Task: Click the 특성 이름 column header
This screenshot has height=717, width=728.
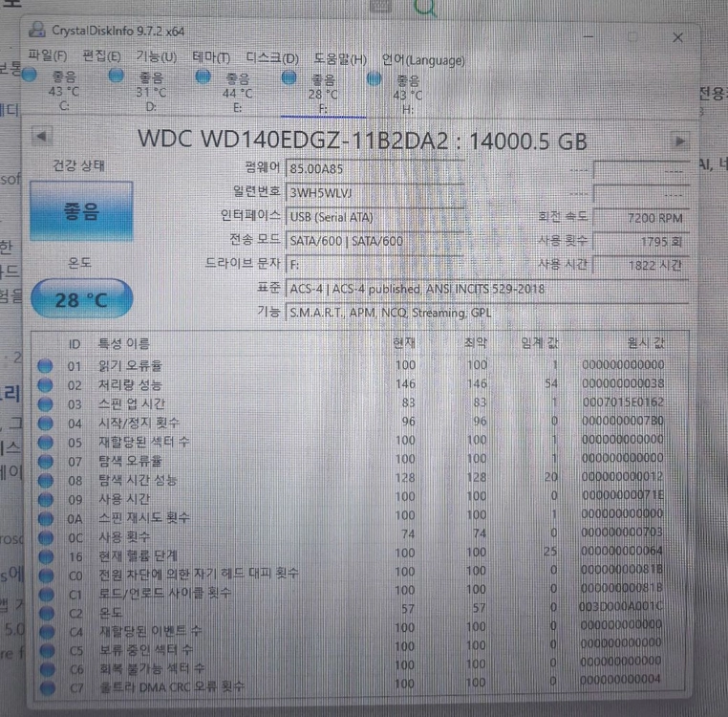Action: [123, 343]
